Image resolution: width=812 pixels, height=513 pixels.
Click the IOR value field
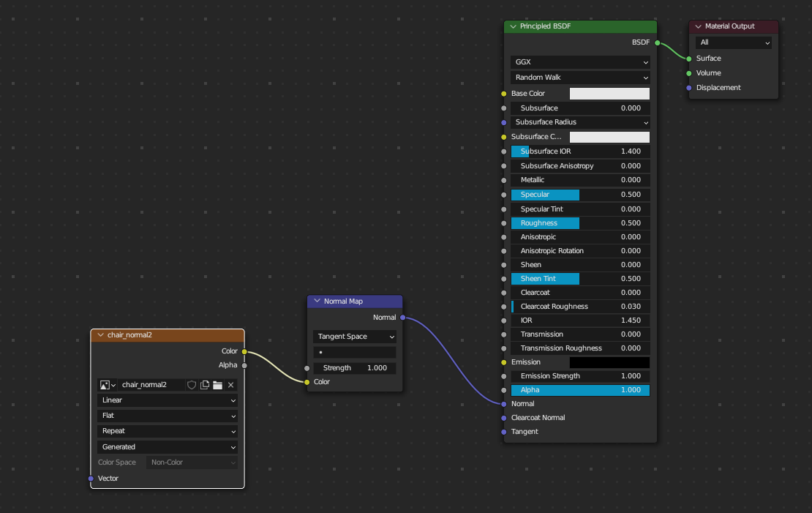[x=580, y=321]
